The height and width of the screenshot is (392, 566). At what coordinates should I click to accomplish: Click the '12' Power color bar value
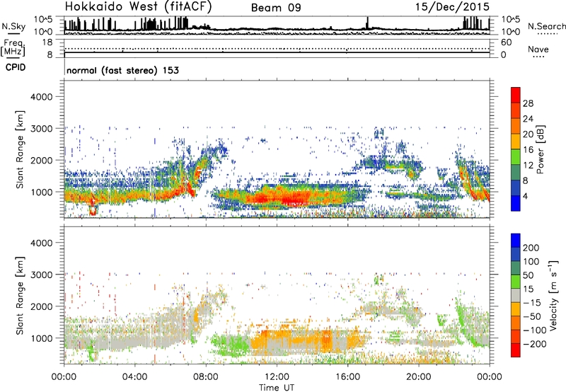528,166
